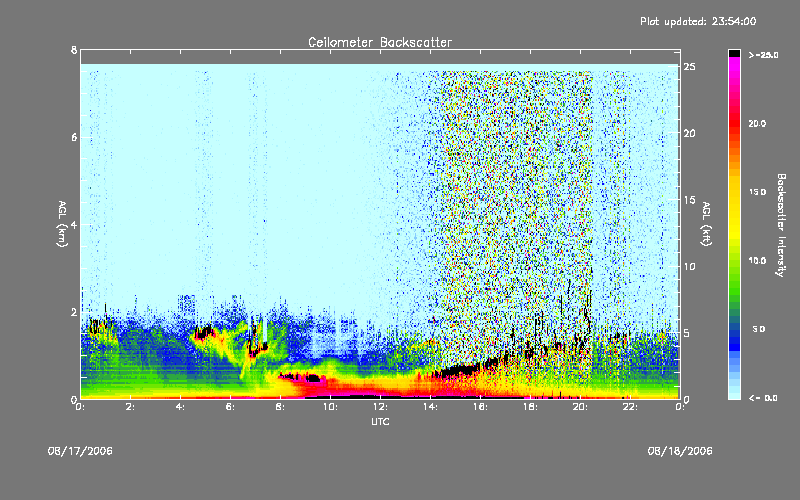Click the '10.0' colorbar tick label
800x500 pixels.
click(757, 261)
